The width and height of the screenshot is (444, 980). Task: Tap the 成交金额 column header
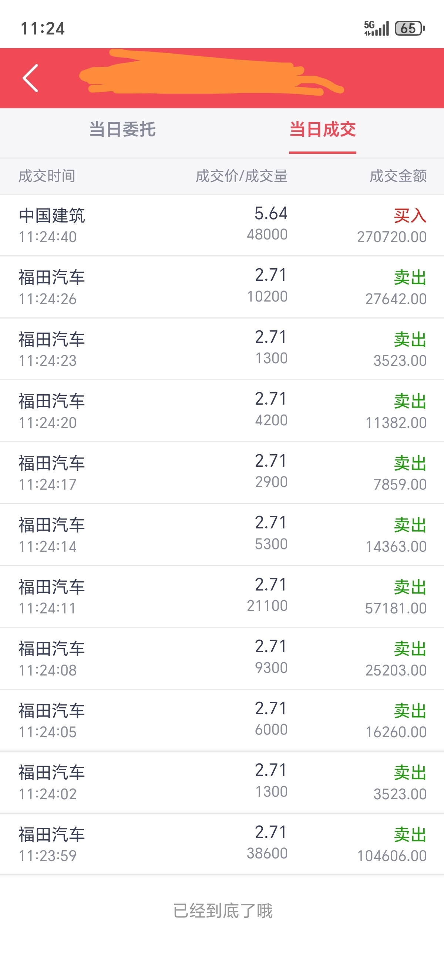point(398,176)
